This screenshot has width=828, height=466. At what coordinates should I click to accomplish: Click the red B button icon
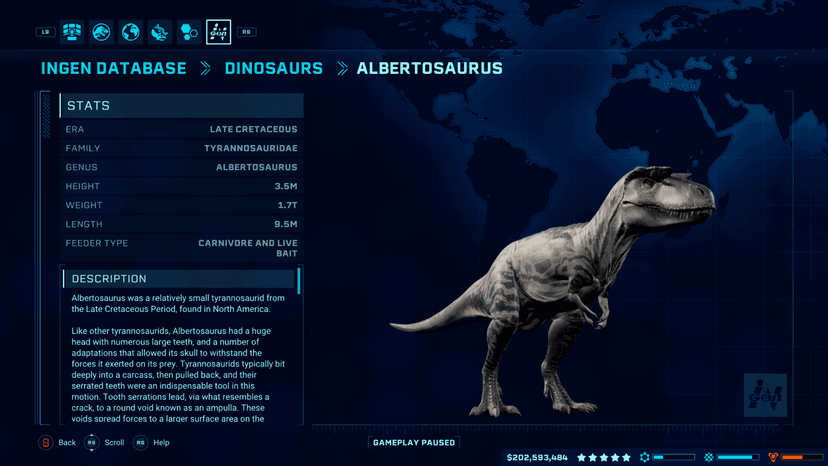pyautogui.click(x=46, y=443)
